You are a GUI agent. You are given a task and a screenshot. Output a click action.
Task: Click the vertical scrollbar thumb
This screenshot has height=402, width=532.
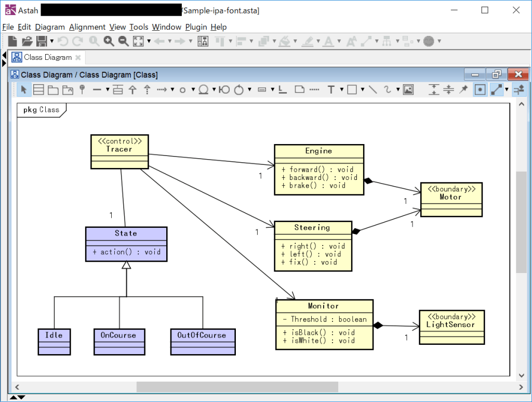(x=521, y=222)
